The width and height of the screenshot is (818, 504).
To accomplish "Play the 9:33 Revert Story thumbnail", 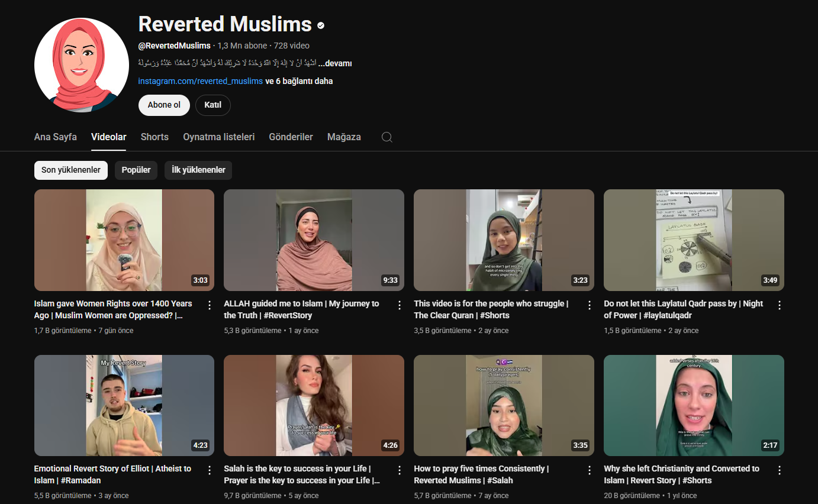I will tap(314, 240).
